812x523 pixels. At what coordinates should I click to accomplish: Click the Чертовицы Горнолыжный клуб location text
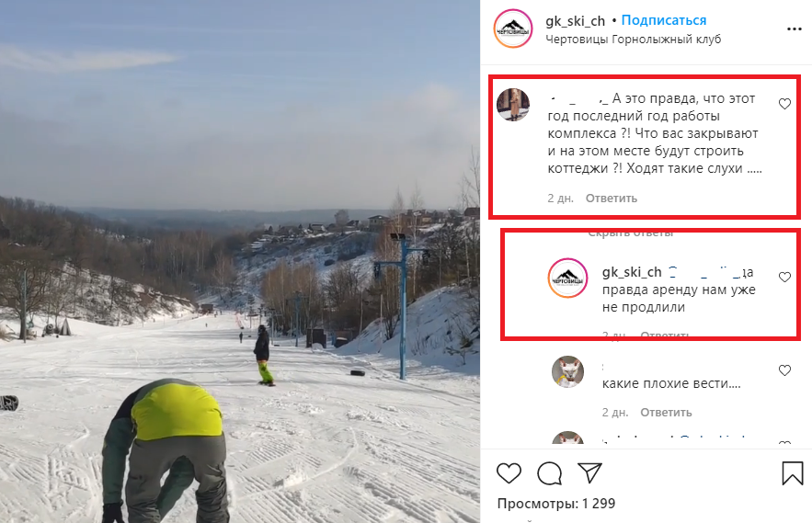coord(633,40)
